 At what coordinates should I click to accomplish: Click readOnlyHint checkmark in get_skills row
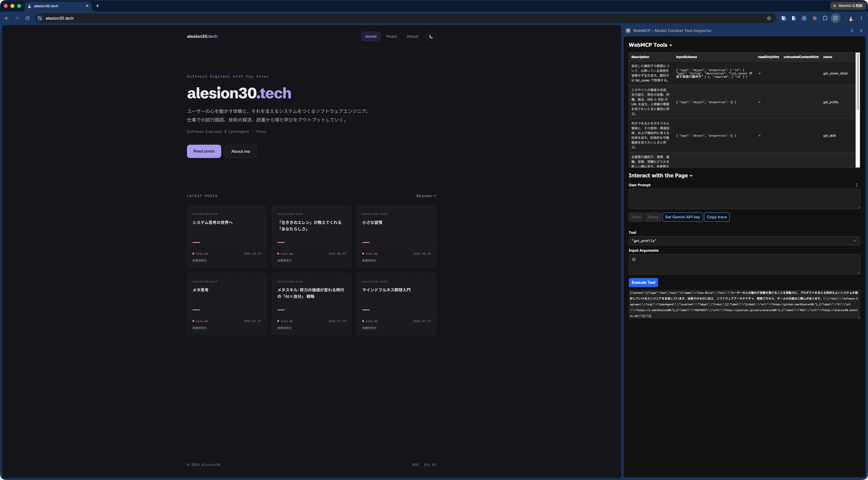(x=759, y=136)
